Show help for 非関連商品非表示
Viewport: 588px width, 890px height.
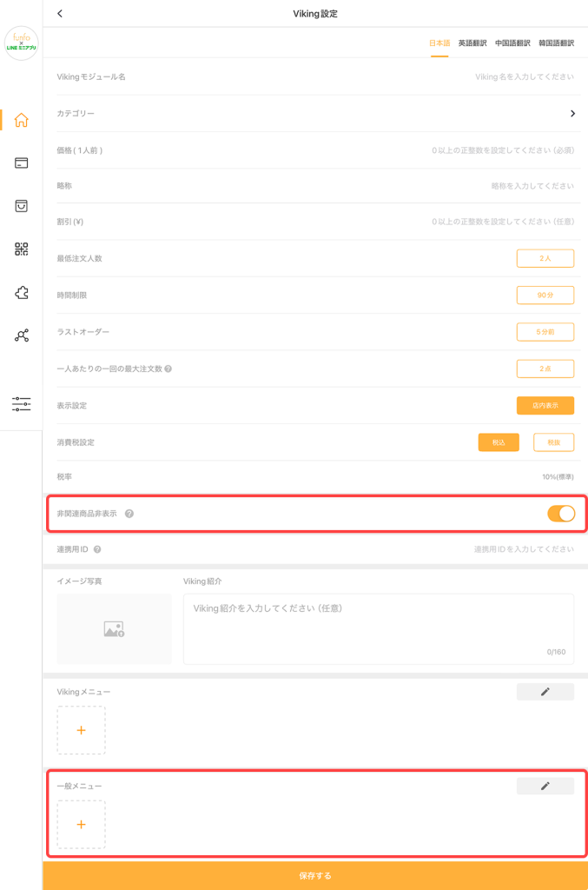pos(129,514)
